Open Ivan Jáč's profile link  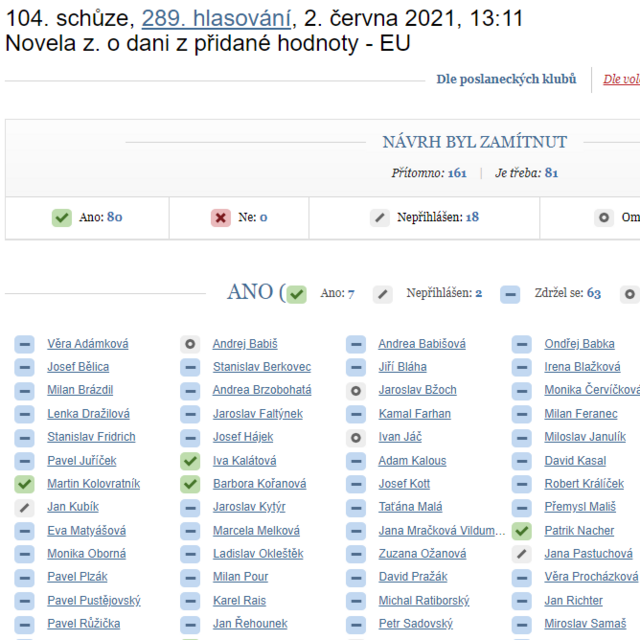coord(400,437)
